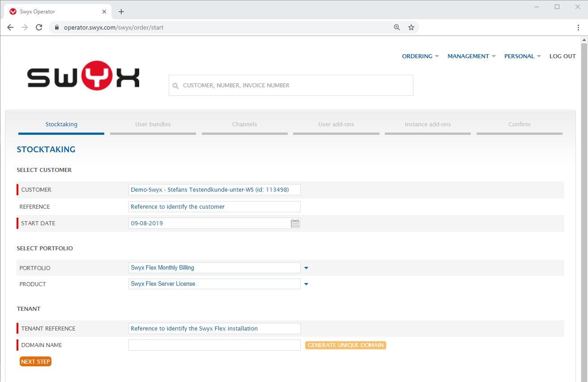Minimize the Chrome window
The image size is (588, 382).
click(x=537, y=7)
